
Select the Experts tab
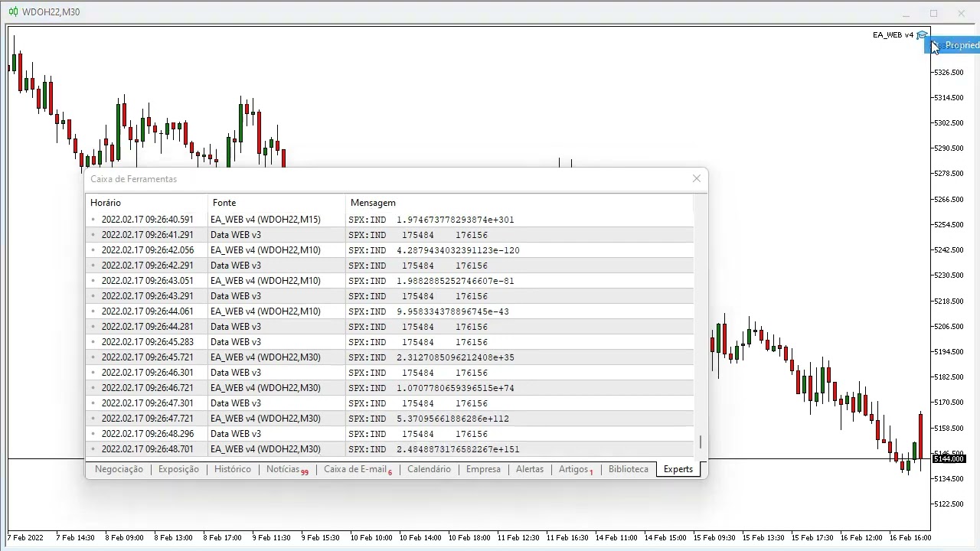(x=678, y=469)
